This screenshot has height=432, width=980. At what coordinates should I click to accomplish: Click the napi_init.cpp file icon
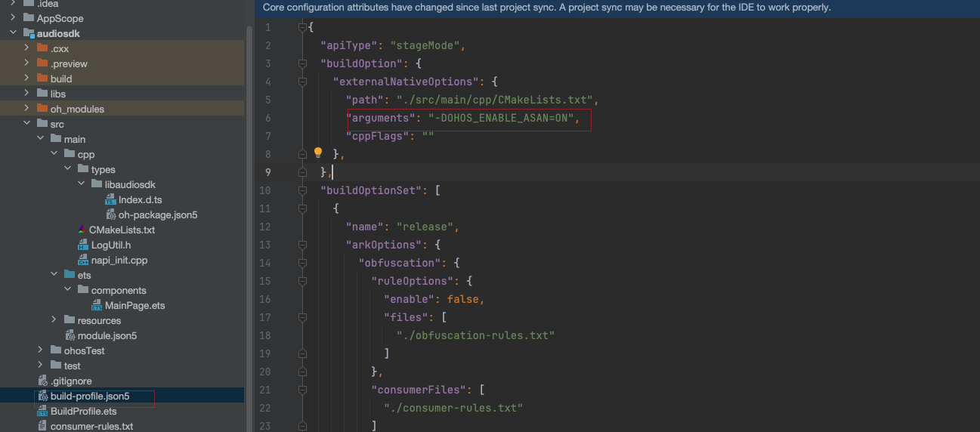coord(83,260)
